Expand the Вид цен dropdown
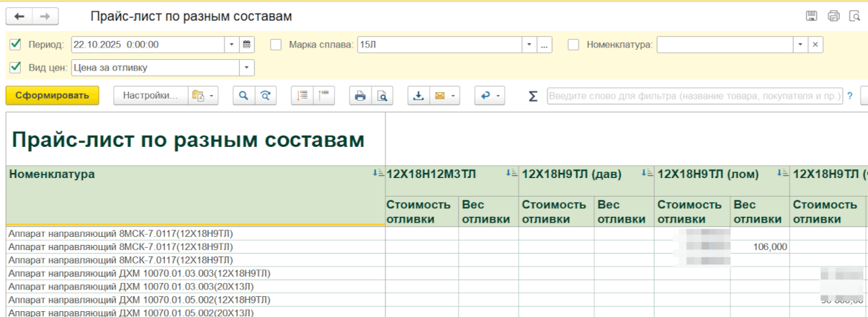 tap(247, 68)
